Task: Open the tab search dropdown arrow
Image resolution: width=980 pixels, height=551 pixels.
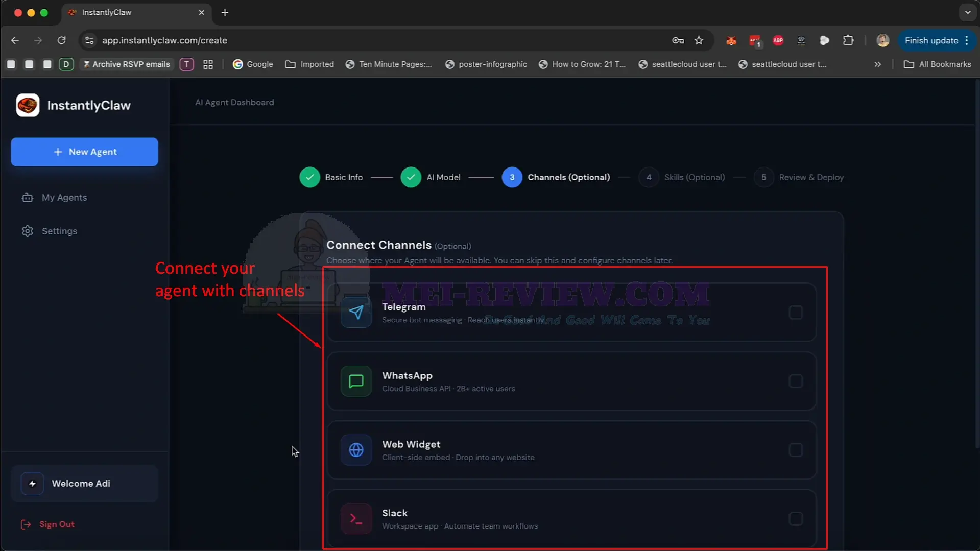Action: 967,12
